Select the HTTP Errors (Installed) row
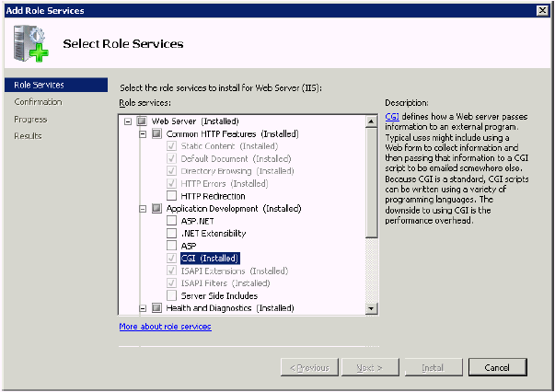This screenshot has height=392, width=555. (225, 184)
